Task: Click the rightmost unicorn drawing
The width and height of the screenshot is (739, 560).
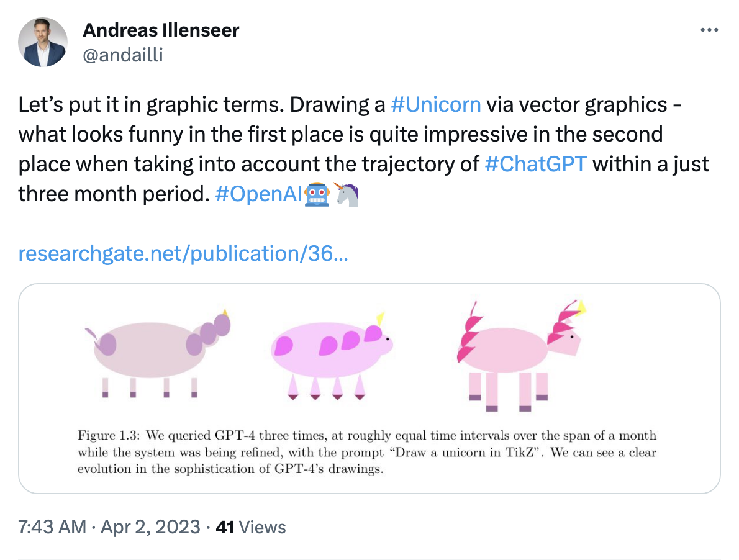Action: 519,354
